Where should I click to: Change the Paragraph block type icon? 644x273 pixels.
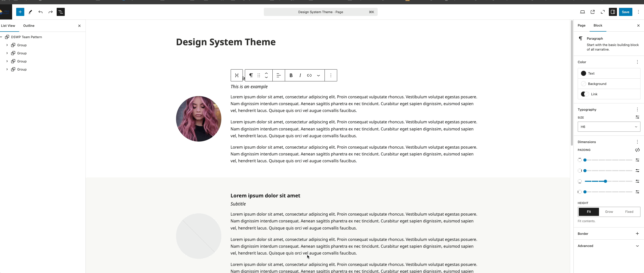point(251,75)
